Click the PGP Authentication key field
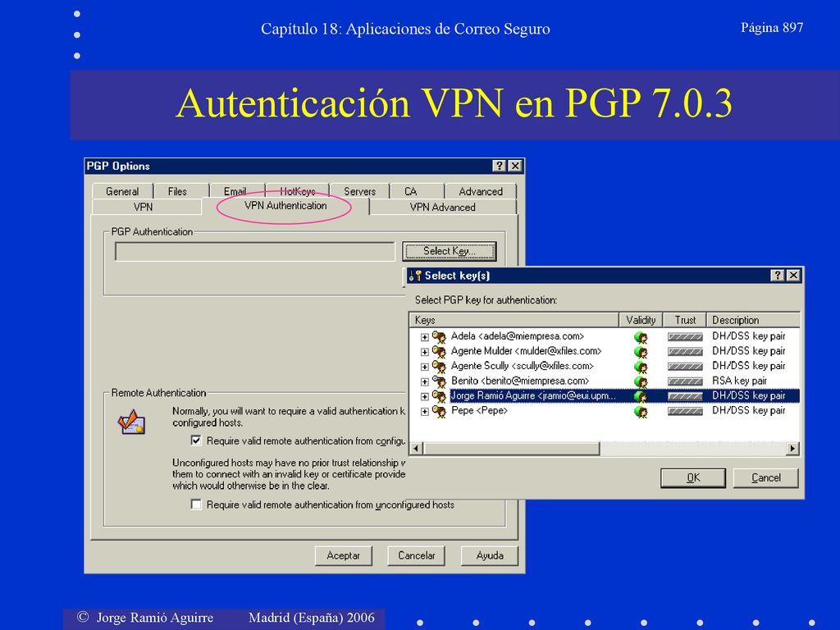The height and width of the screenshot is (630, 840). point(255,252)
